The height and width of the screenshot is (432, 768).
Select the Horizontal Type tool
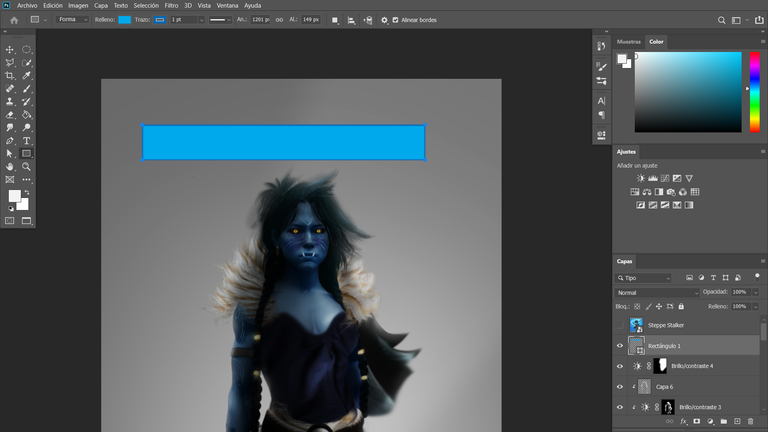pyautogui.click(x=26, y=141)
